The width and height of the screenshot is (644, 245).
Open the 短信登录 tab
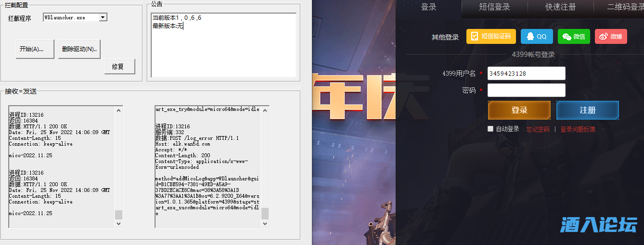[494, 7]
